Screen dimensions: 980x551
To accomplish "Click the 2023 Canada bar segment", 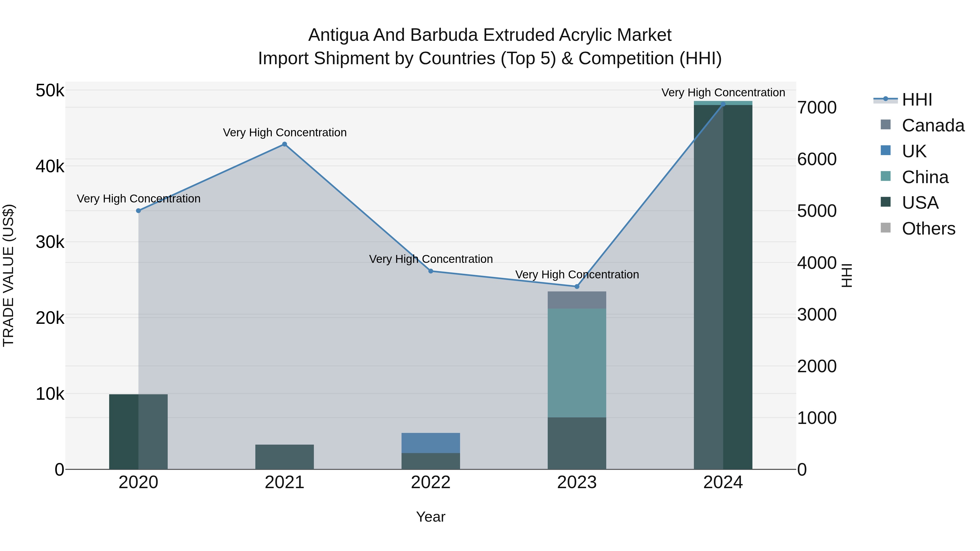I will pyautogui.click(x=577, y=300).
